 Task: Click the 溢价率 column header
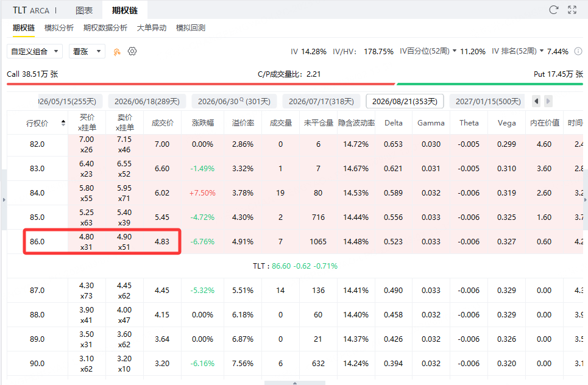[x=243, y=122]
